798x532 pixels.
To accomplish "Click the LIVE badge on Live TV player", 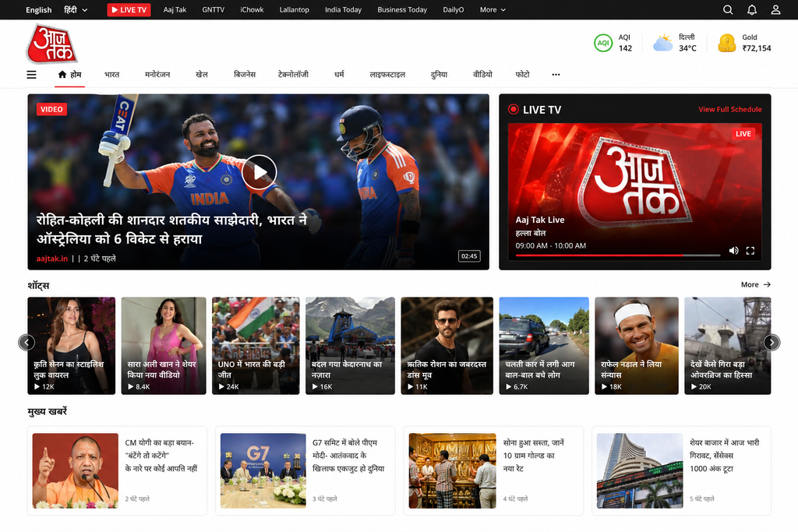I will point(743,134).
